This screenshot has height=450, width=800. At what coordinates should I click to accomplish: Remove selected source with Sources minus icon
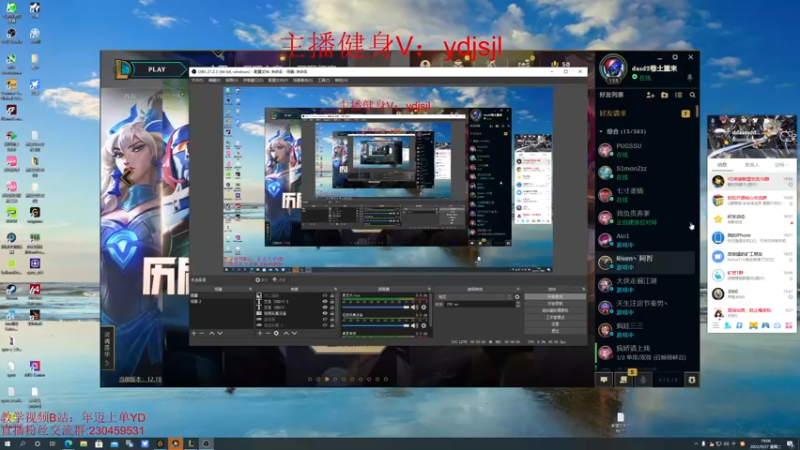click(x=268, y=333)
